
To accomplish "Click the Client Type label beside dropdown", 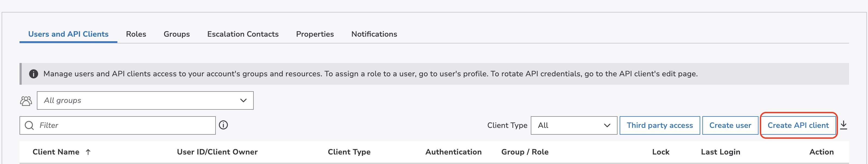I will pyautogui.click(x=507, y=125).
